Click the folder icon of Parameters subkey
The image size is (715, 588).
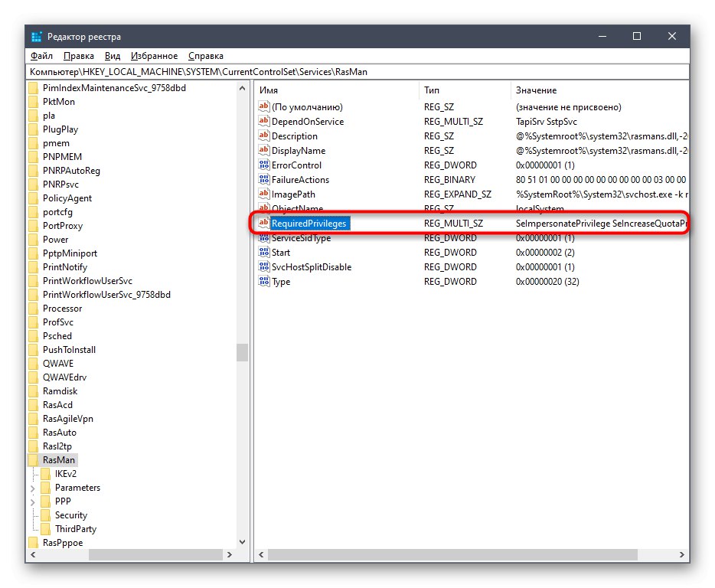coord(46,488)
